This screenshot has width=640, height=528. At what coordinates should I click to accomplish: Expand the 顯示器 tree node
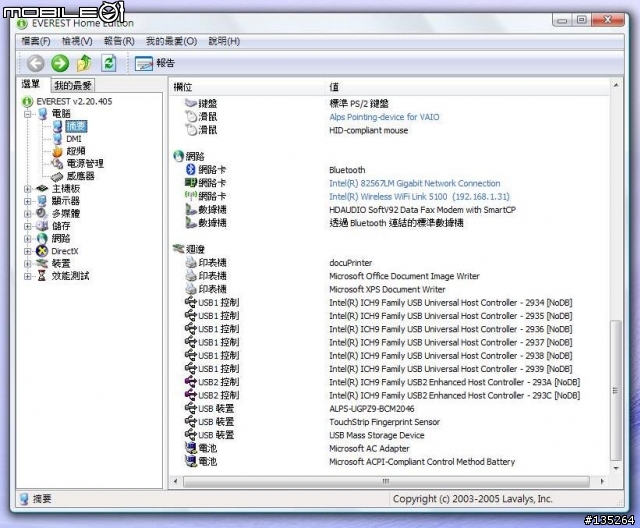(x=27, y=201)
